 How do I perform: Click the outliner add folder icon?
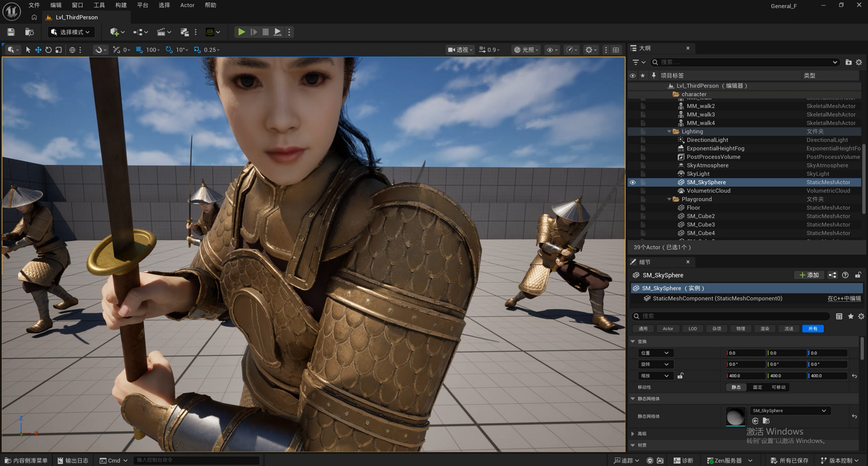[848, 62]
